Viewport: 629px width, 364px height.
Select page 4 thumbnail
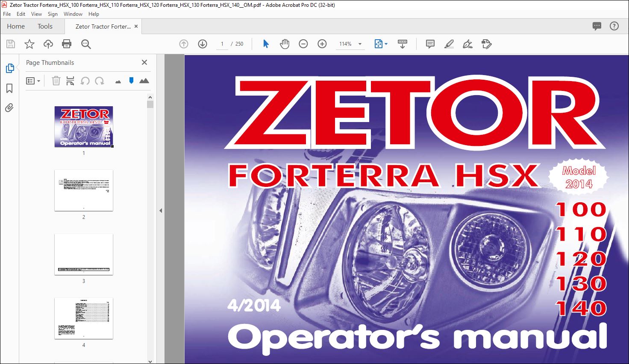click(84, 318)
